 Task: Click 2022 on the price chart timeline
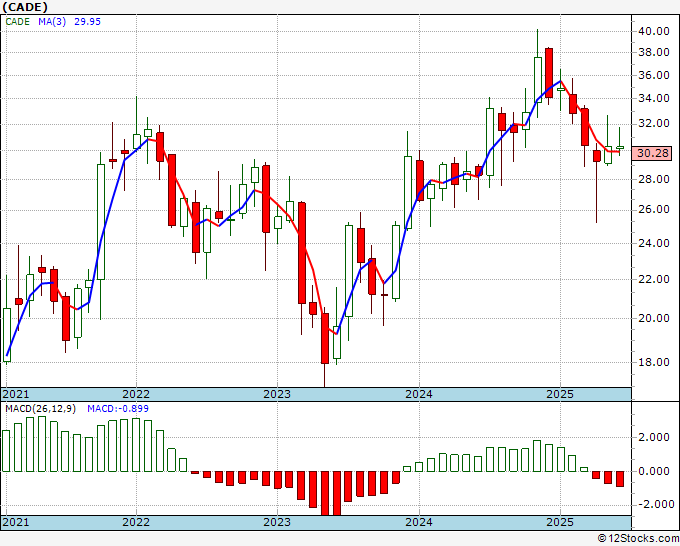point(136,394)
